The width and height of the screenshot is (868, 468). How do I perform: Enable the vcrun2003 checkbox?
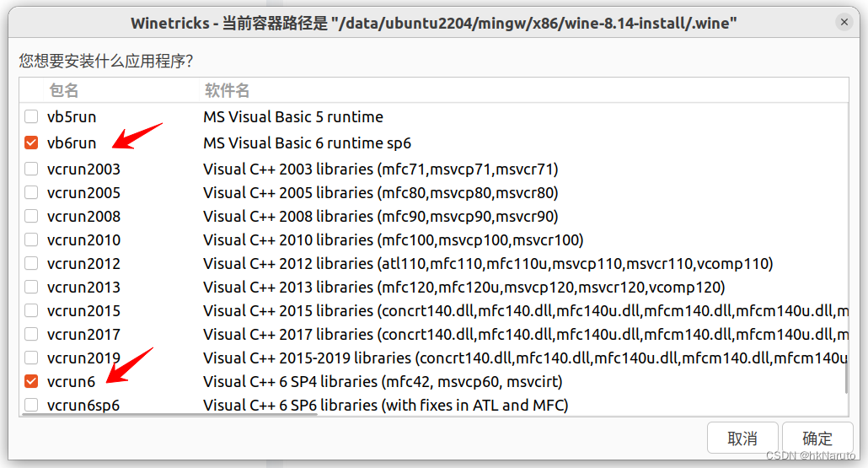(x=31, y=169)
